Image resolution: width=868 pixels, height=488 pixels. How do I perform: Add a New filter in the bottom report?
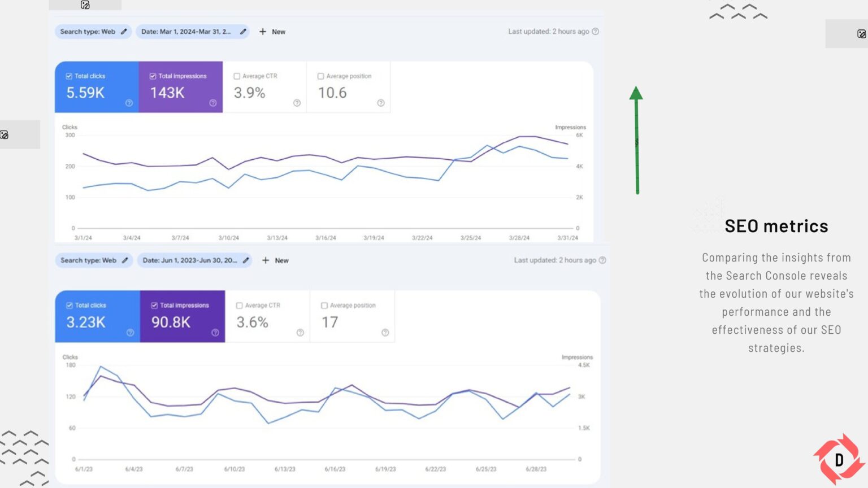point(275,260)
